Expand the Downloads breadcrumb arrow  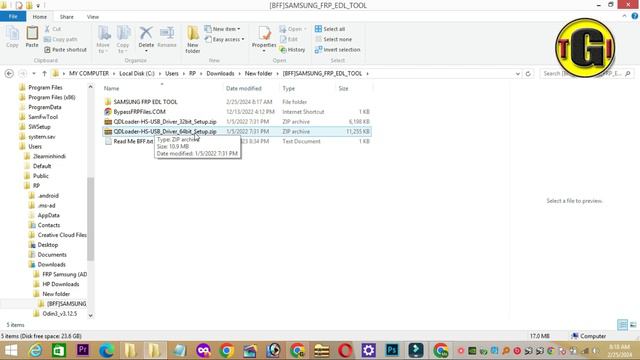tap(240, 73)
